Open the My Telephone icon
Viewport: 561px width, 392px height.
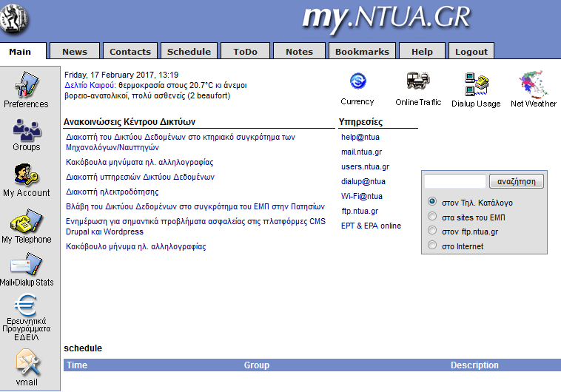[x=26, y=220]
